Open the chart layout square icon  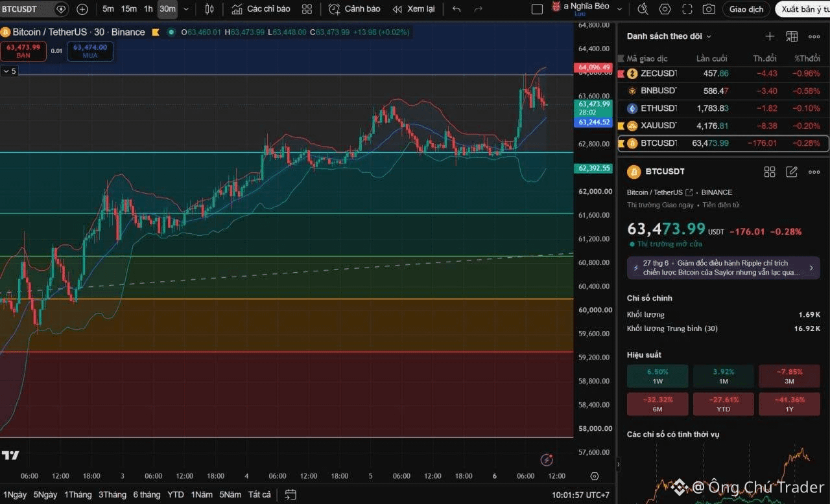tap(537, 9)
